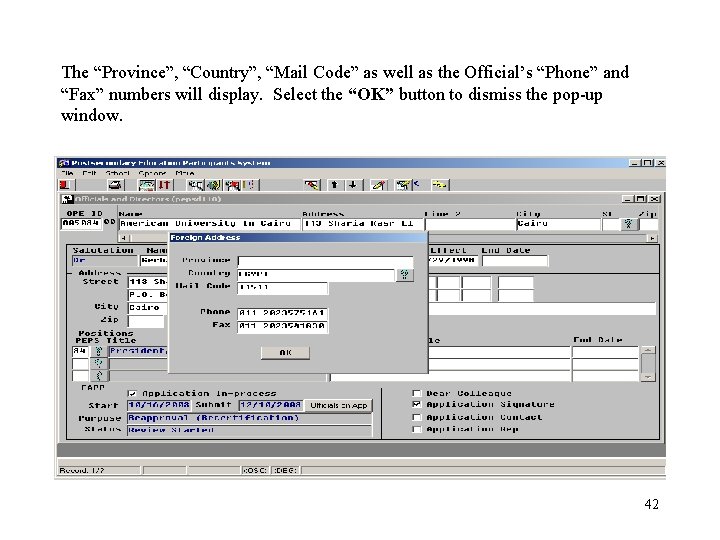The height and width of the screenshot is (540, 720).
Task: Click the red exit icon in the toolbar
Action: [x=65, y=185]
